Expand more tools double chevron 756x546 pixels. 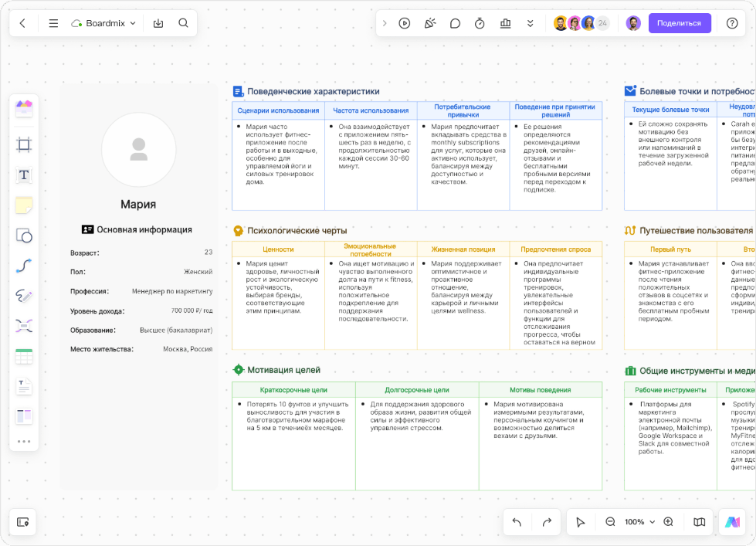coord(531,23)
